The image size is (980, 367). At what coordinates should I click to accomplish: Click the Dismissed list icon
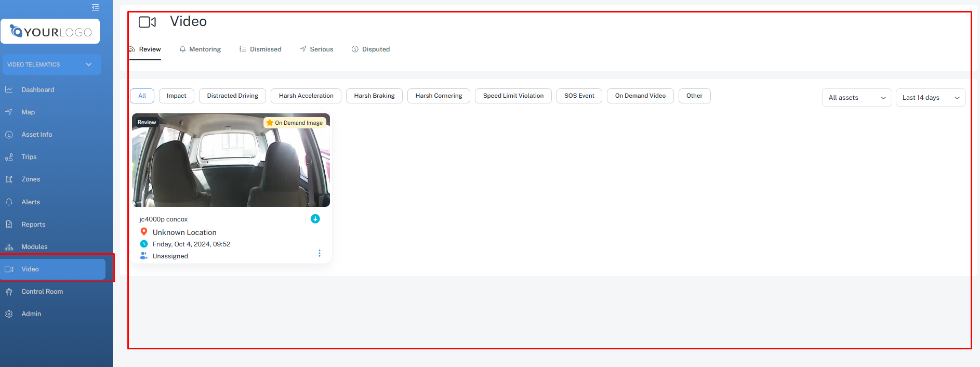click(x=243, y=49)
